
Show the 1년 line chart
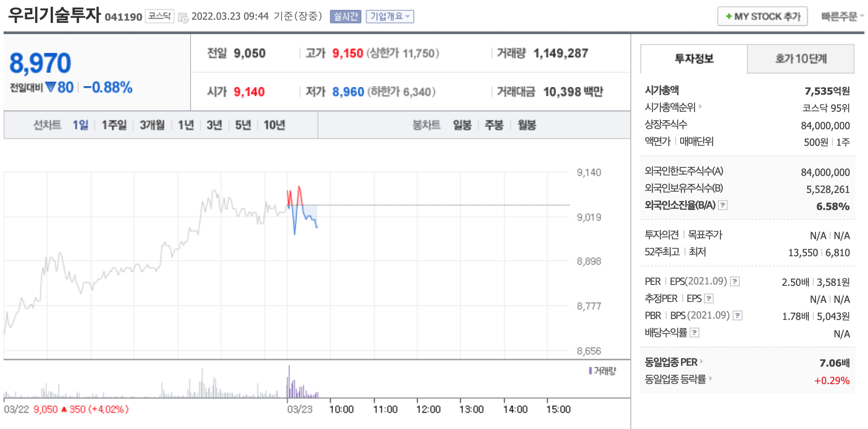(186, 125)
